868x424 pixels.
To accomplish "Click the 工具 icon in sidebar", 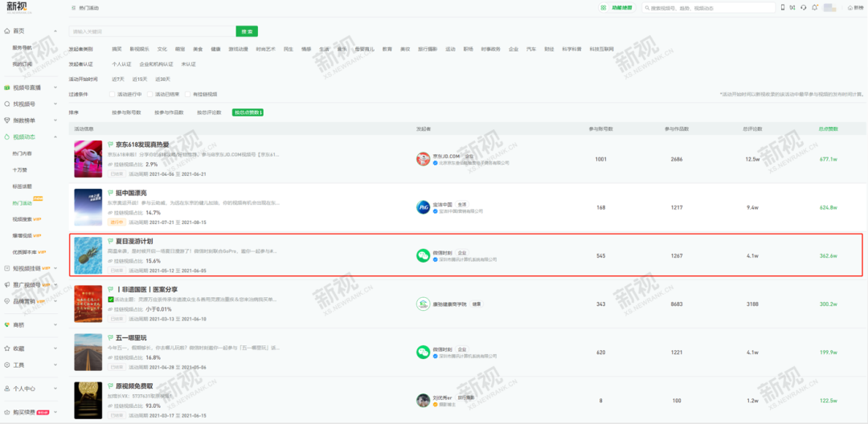I will pyautogui.click(x=6, y=365).
